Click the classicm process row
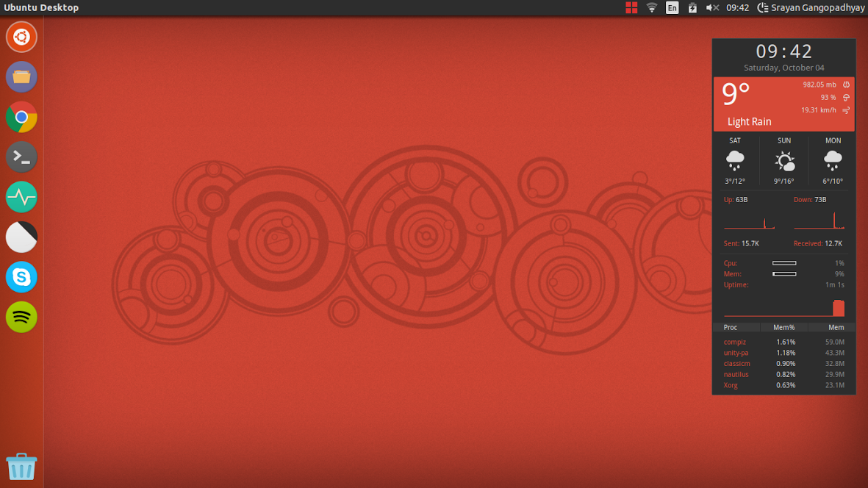 point(784,364)
